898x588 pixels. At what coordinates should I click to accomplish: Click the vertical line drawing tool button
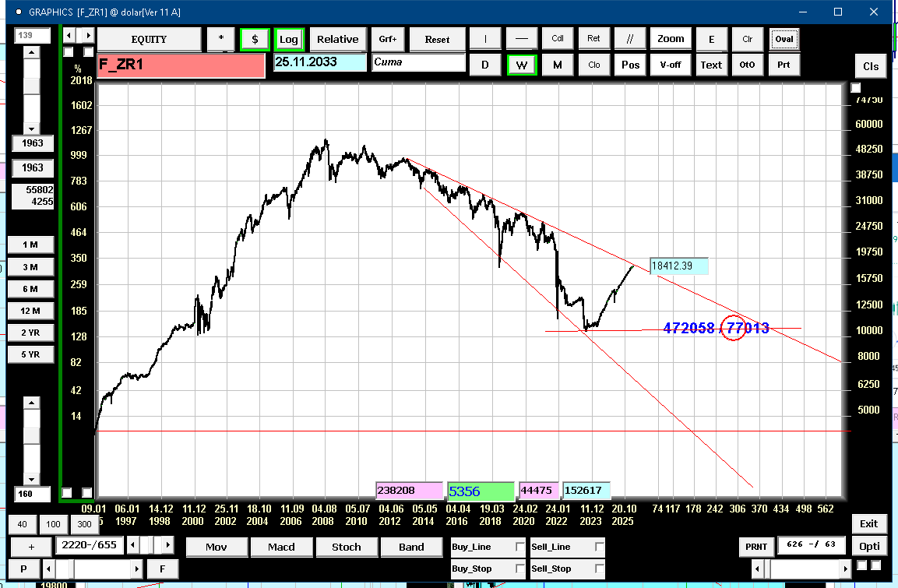click(486, 39)
